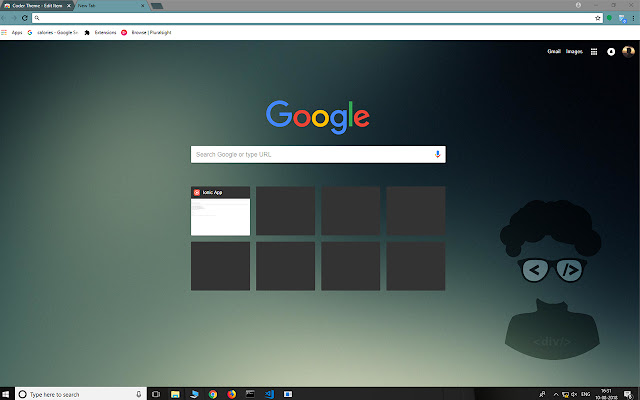Open Task View from the taskbar
Screen dimensions: 640x400
[x=156, y=394]
